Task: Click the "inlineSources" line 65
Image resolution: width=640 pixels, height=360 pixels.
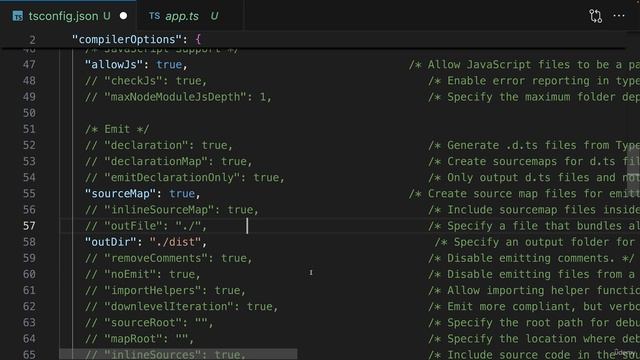Action: [x=165, y=355]
